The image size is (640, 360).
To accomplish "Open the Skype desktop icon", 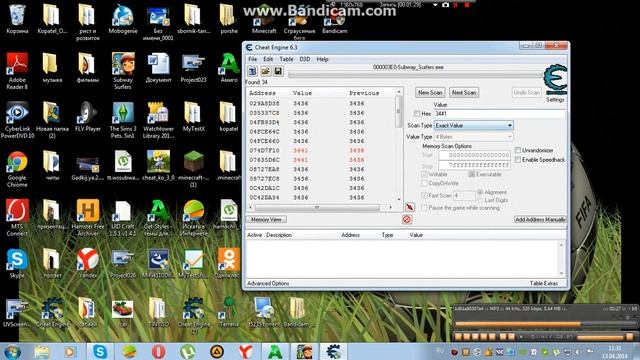I will [17, 263].
